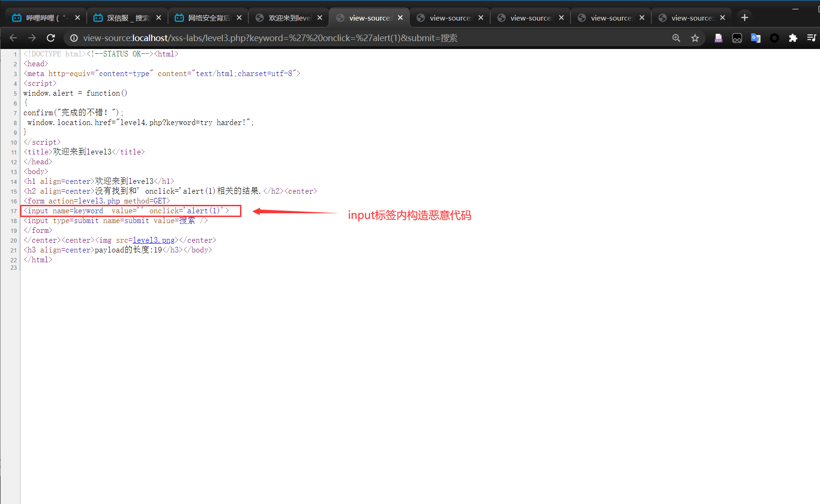
Task: Reload the current page
Action: [51, 38]
